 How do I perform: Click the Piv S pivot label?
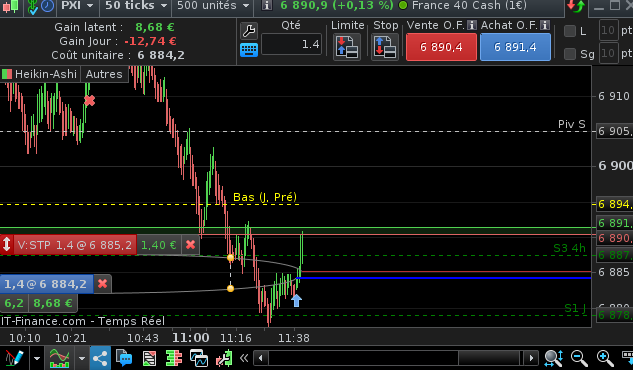[571, 124]
